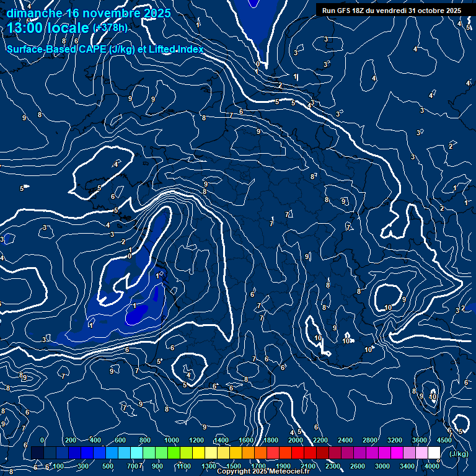Click the 'Run GFS 18Z du vendredi 31 octobre 2025' banner
The width and height of the screenshot is (476, 476).
pyautogui.click(x=392, y=11)
